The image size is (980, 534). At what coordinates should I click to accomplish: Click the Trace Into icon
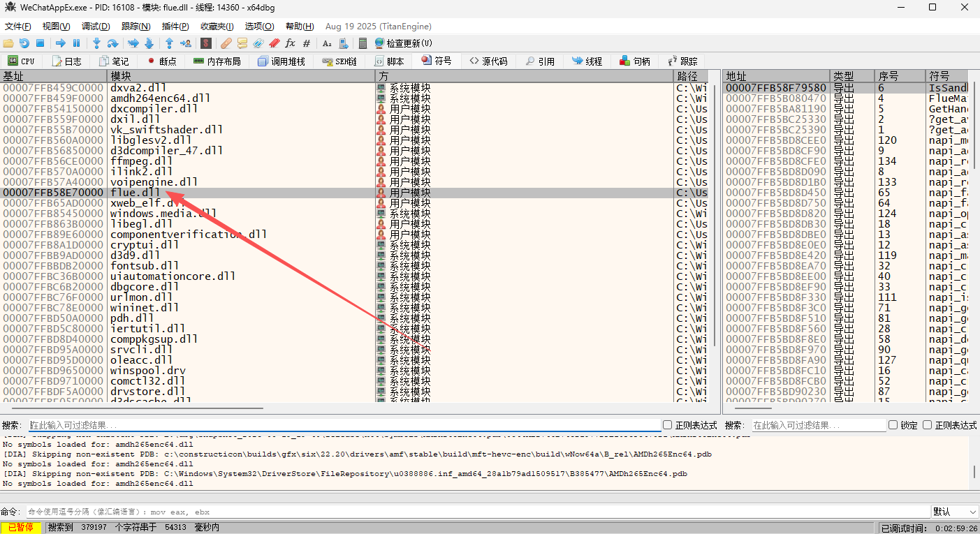pos(133,43)
